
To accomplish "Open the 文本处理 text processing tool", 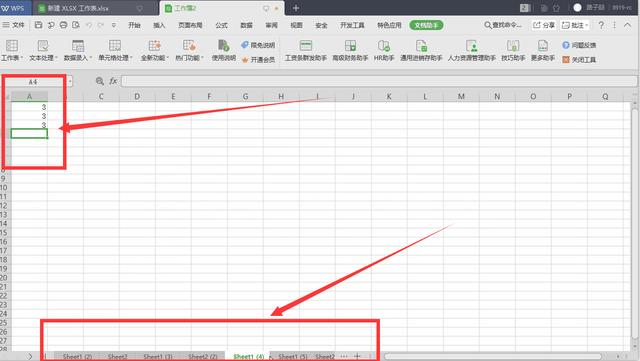I will (x=43, y=51).
